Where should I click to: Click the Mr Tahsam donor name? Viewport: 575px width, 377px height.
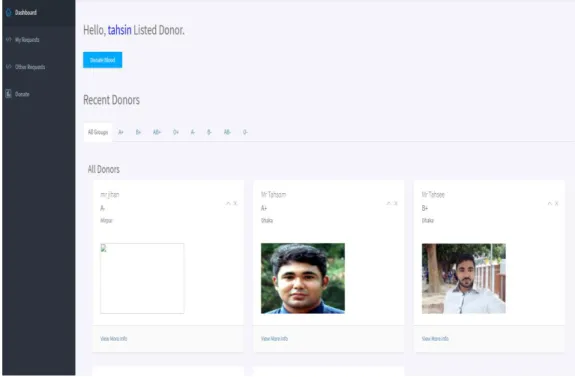[x=274, y=195]
